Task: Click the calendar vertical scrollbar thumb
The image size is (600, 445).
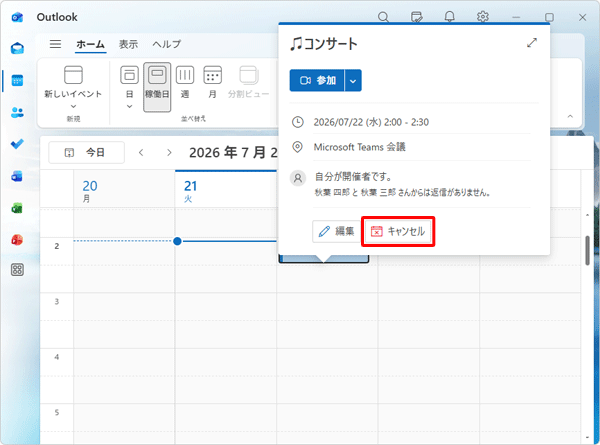Action: [x=587, y=250]
